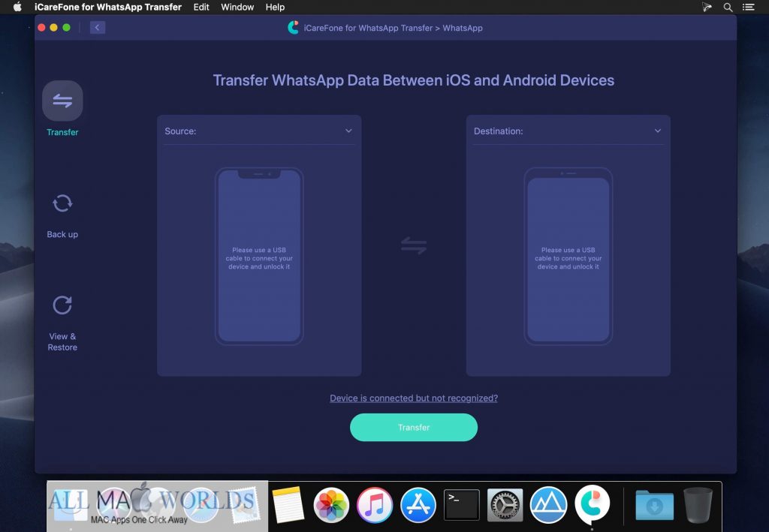Click the iCareFone logo in the title bar

[294, 28]
